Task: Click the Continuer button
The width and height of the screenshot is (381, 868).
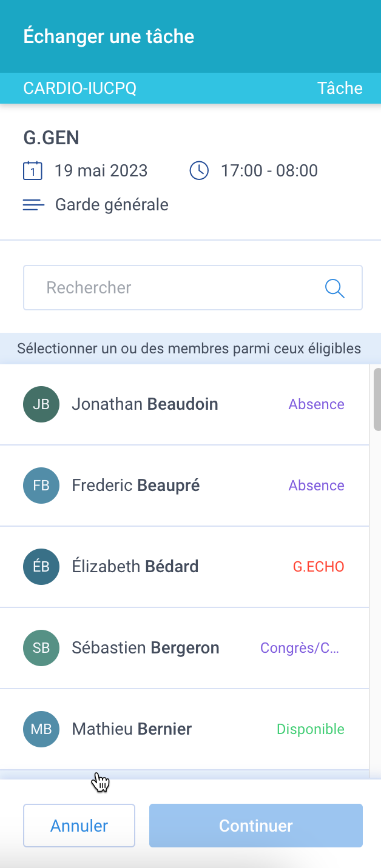Action: (x=256, y=826)
